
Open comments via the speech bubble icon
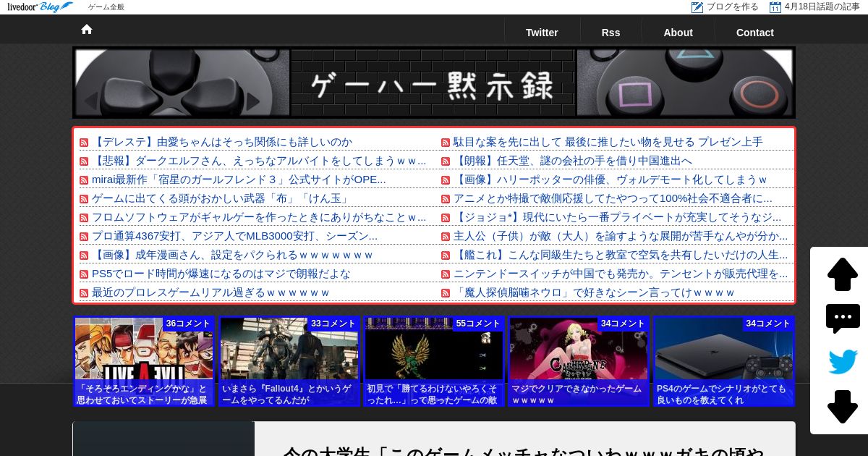click(843, 318)
